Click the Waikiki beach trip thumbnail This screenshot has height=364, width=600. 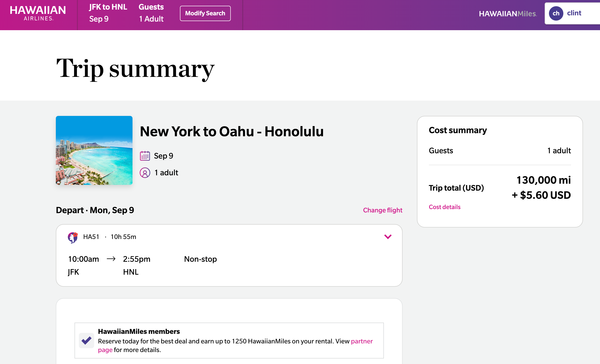pos(94,151)
